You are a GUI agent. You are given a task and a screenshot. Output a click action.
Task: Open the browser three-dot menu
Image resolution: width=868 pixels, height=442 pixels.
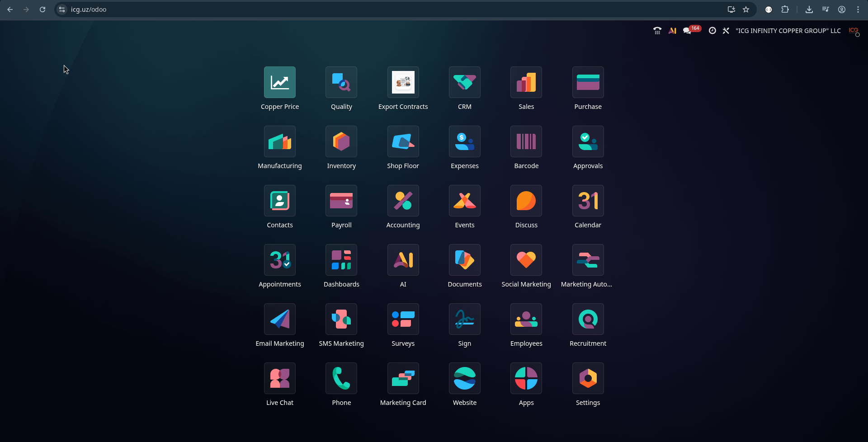[858, 9]
